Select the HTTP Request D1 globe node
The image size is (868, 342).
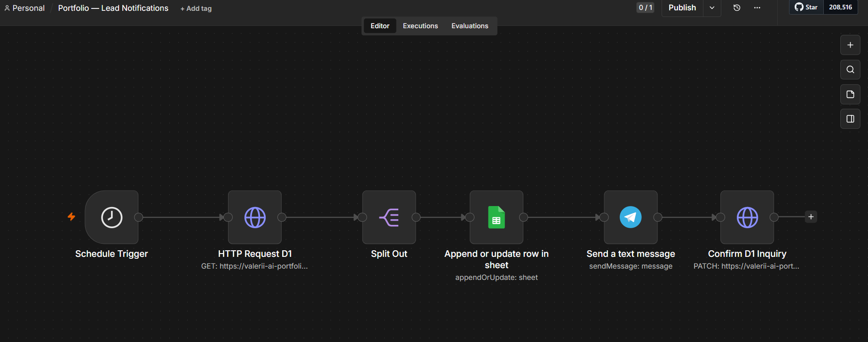point(255,217)
